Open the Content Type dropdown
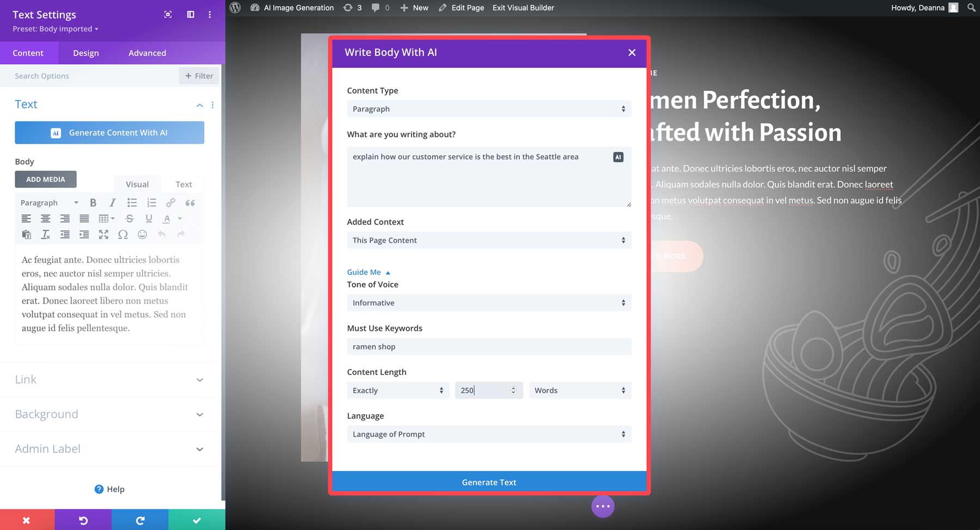Screen dimensions: 980x530 click(x=488, y=109)
